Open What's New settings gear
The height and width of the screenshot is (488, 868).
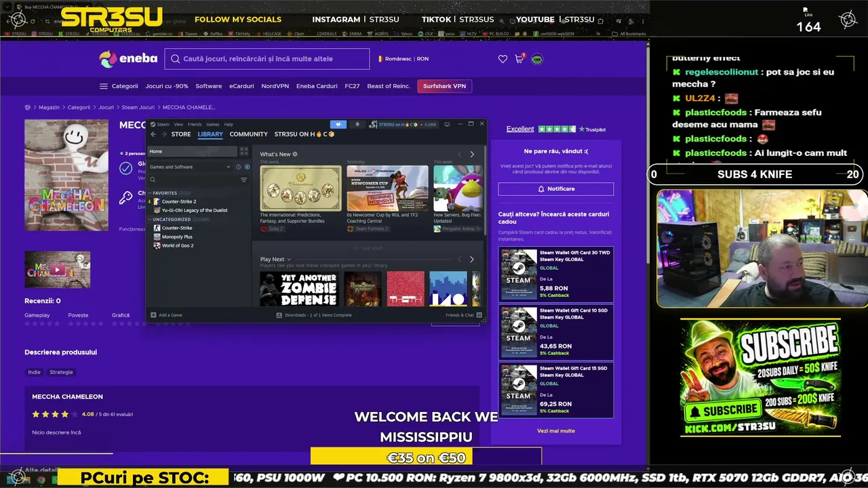pos(295,155)
